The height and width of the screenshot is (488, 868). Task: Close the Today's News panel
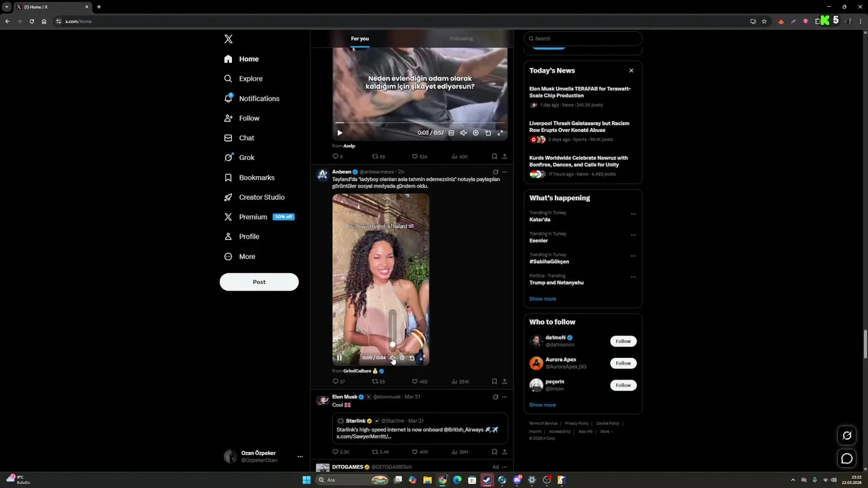631,70
